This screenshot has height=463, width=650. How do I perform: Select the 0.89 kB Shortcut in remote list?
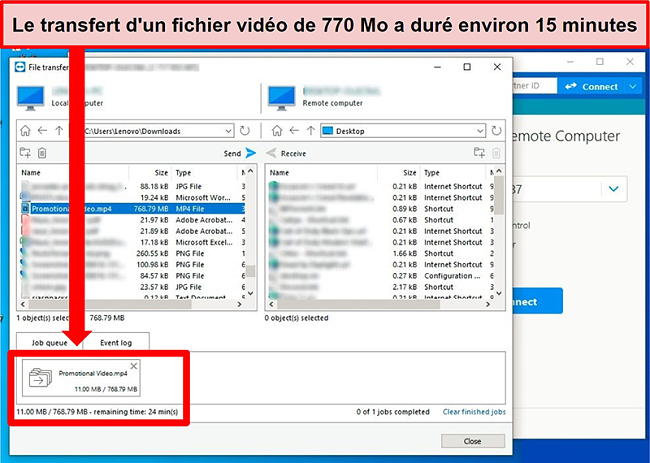[381, 208]
